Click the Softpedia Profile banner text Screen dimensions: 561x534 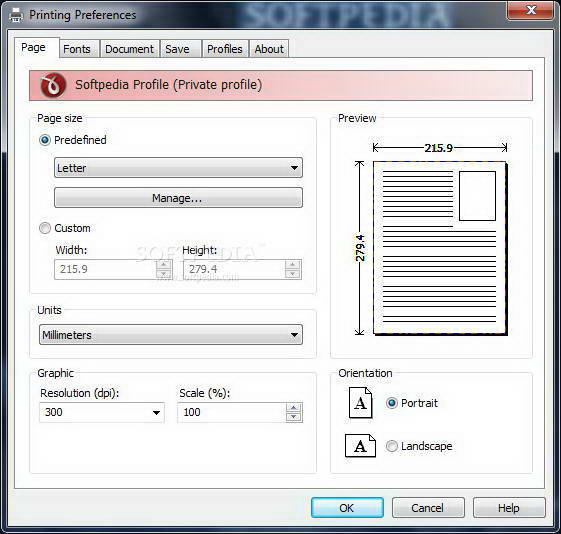169,85
